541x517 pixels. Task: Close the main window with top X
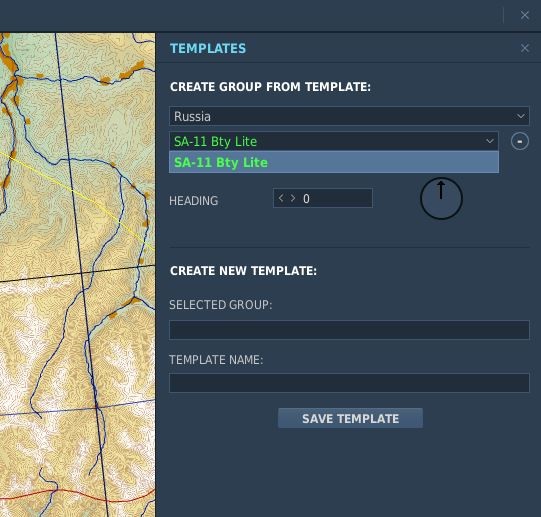pos(525,15)
